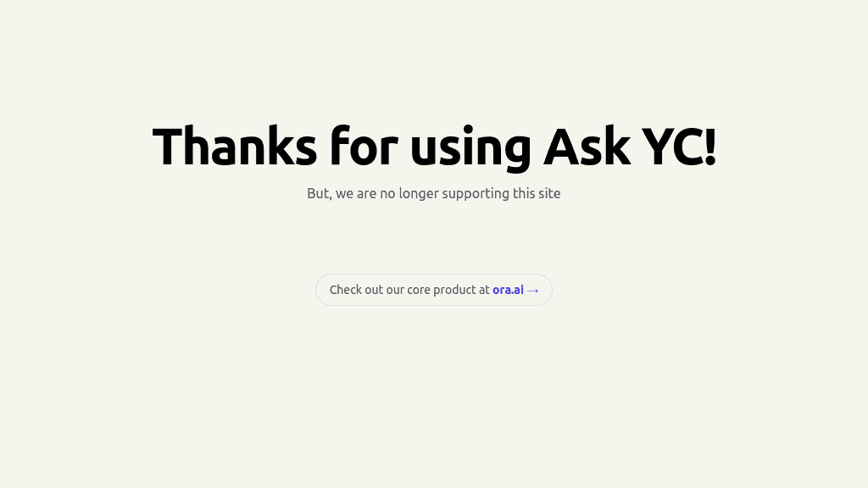Image resolution: width=868 pixels, height=488 pixels.
Task: Click the 'Thanks for using Ask YC!' heading
Action: point(434,146)
